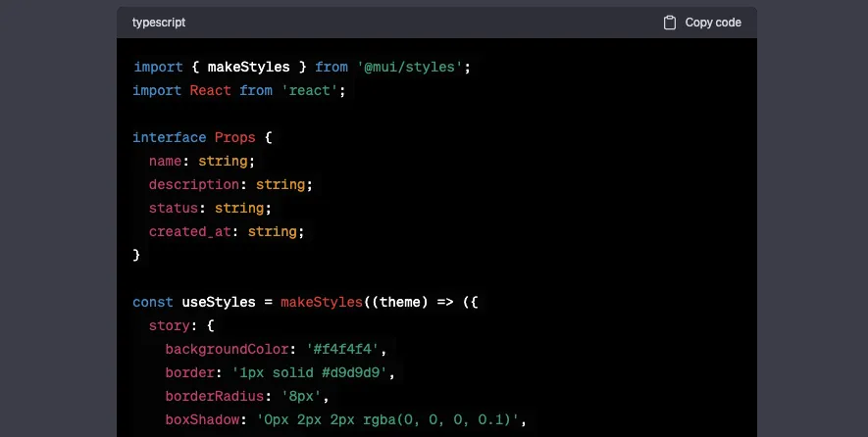The image size is (868, 437).
Task: Click the makeStyles function call
Action: pos(321,302)
